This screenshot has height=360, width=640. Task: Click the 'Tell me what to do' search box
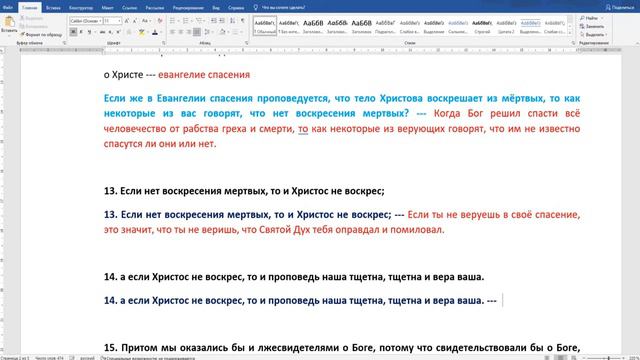click(280, 7)
